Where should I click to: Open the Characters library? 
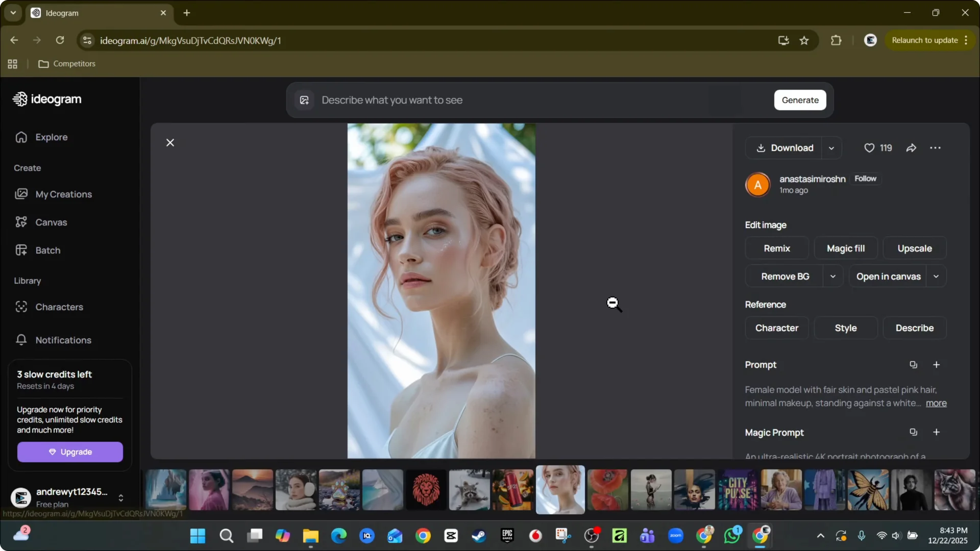(59, 307)
